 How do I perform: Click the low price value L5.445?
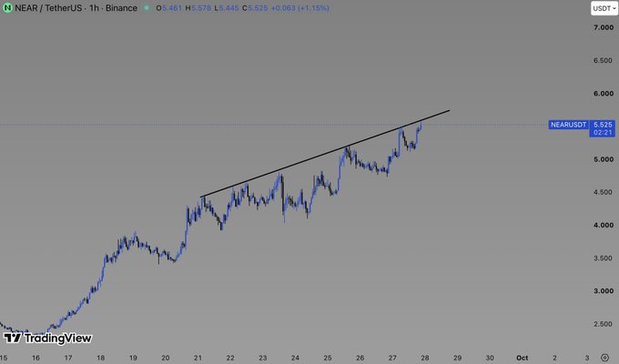(227, 8)
